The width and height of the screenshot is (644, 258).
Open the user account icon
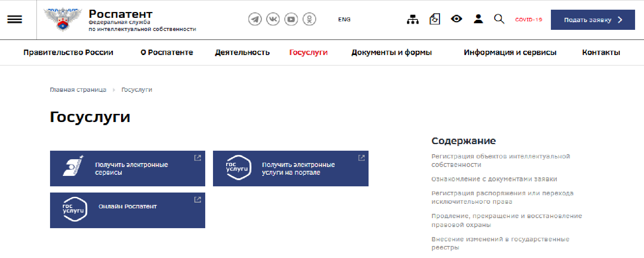478,19
